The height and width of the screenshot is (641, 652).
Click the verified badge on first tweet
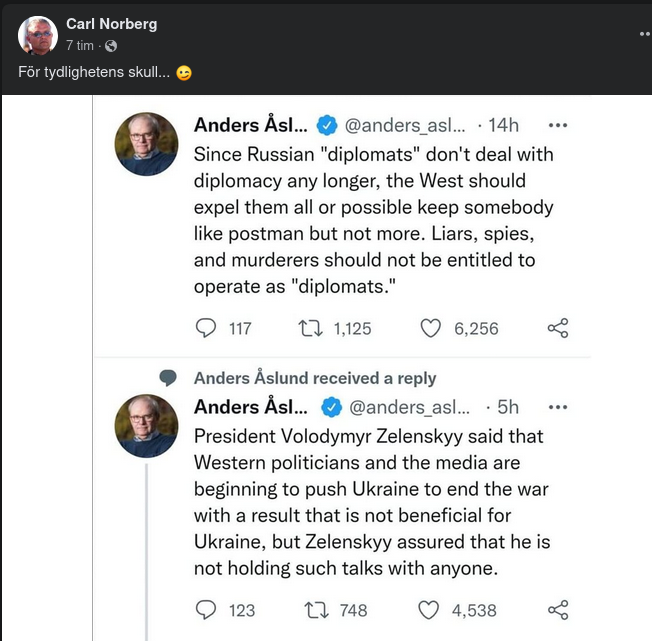pos(326,125)
